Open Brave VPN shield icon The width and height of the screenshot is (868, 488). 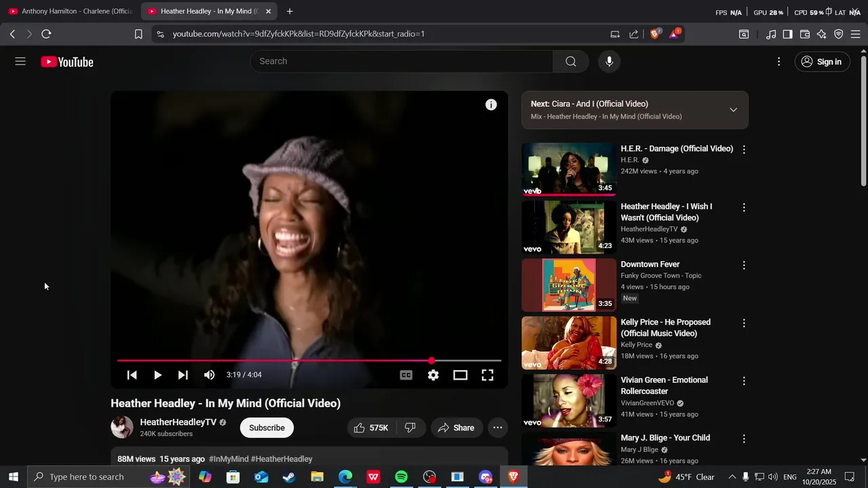(x=839, y=34)
